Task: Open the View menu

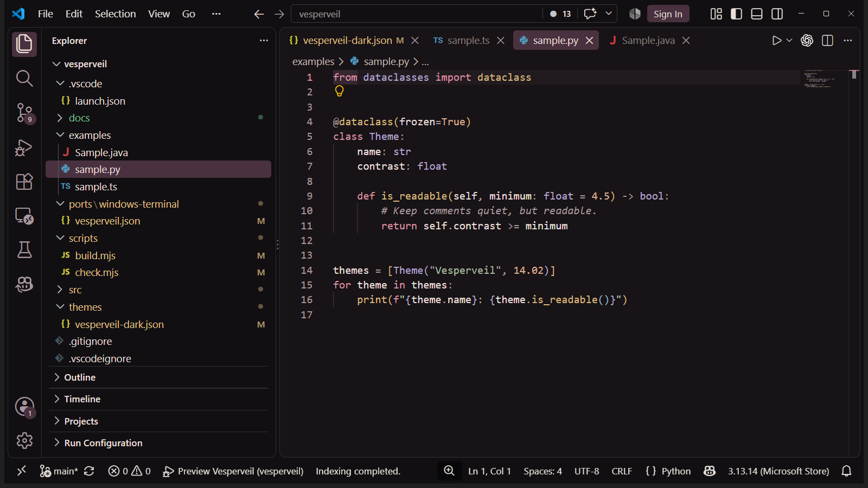Action: [x=159, y=14]
